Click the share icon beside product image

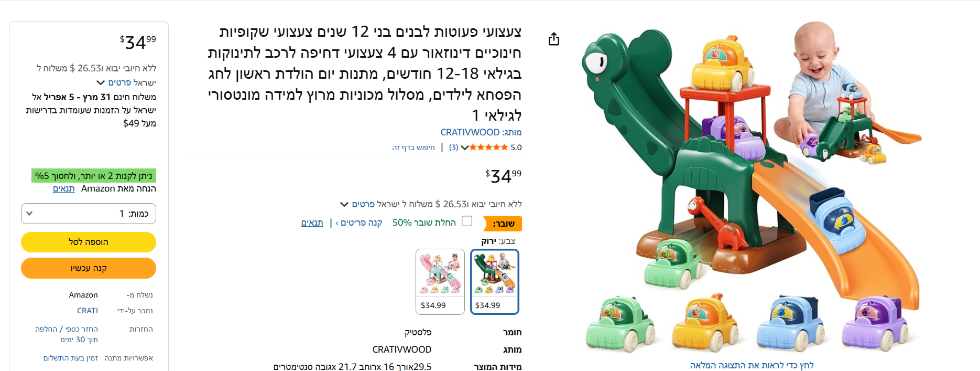(x=554, y=39)
